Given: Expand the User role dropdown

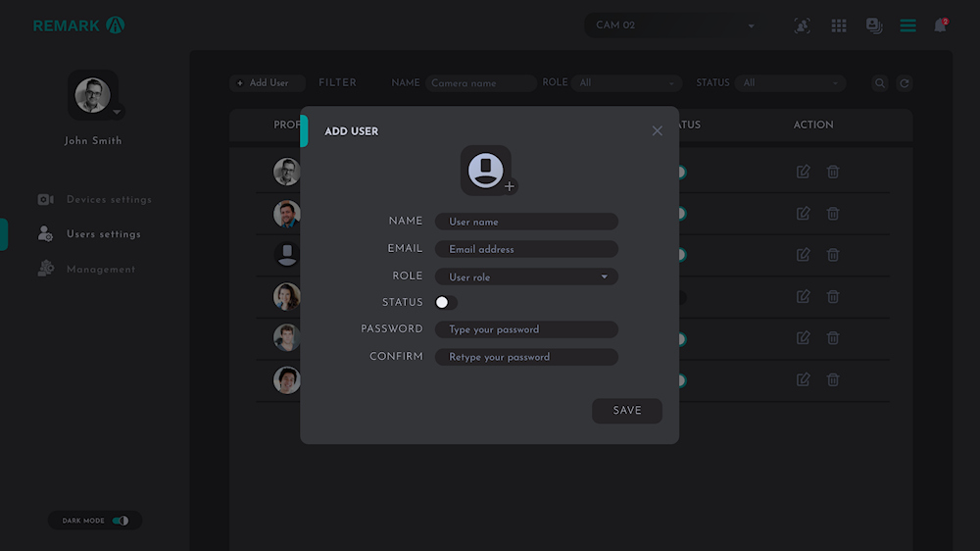Looking at the screenshot, I should click(526, 277).
